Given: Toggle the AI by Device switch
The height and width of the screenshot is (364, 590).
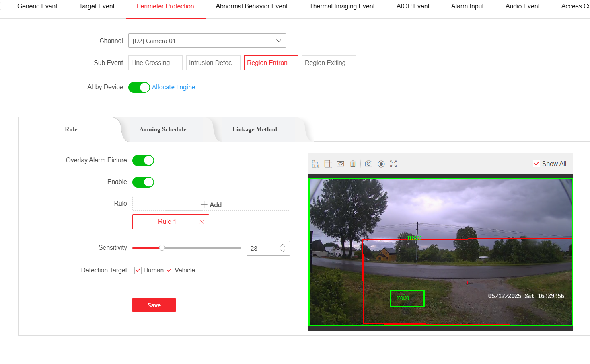Looking at the screenshot, I should 139,87.
